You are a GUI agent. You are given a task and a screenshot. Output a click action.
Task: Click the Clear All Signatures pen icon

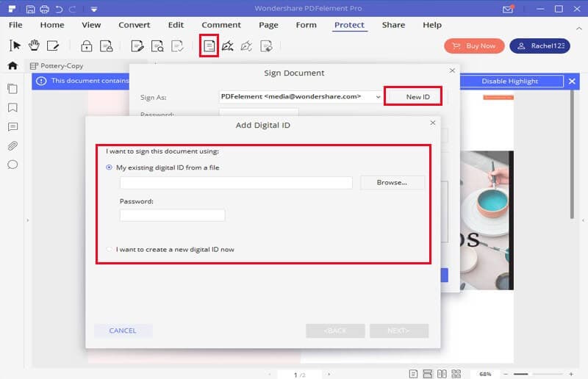click(246, 46)
